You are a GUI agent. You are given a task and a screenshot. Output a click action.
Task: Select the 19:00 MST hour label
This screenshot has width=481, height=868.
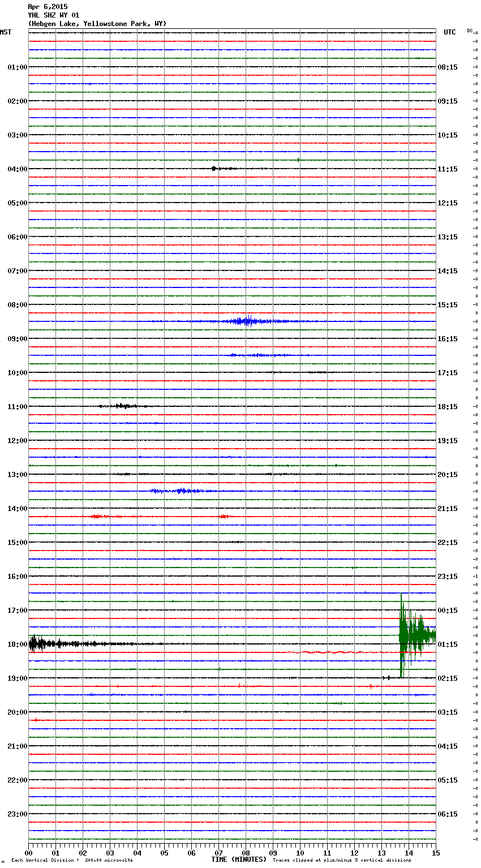[x=18, y=678]
